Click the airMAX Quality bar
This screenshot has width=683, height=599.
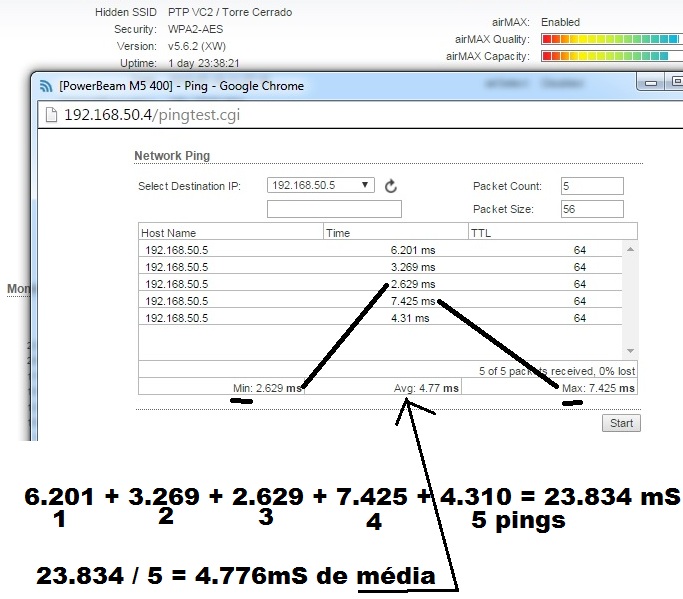coord(612,39)
